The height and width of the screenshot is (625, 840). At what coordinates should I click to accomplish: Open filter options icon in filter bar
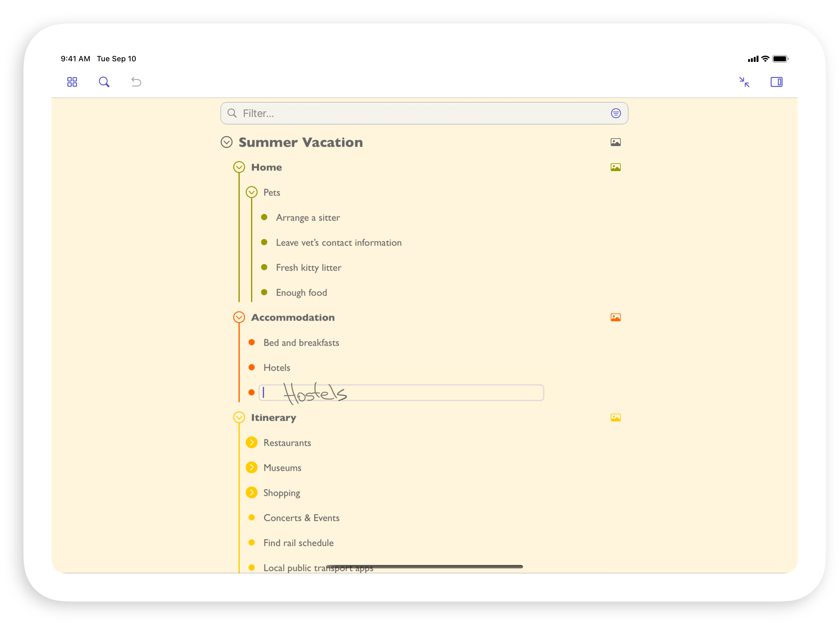click(615, 113)
